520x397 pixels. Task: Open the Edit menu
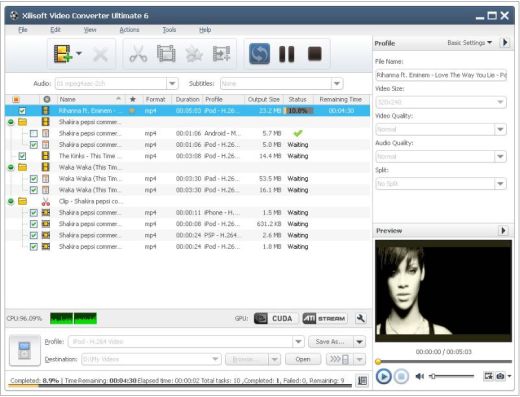[x=55, y=30]
